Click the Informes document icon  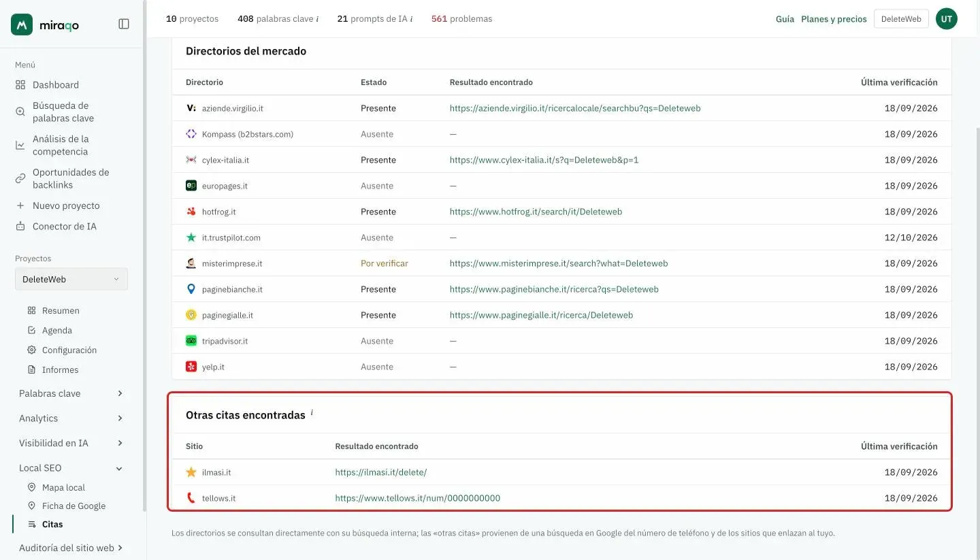[x=31, y=369]
